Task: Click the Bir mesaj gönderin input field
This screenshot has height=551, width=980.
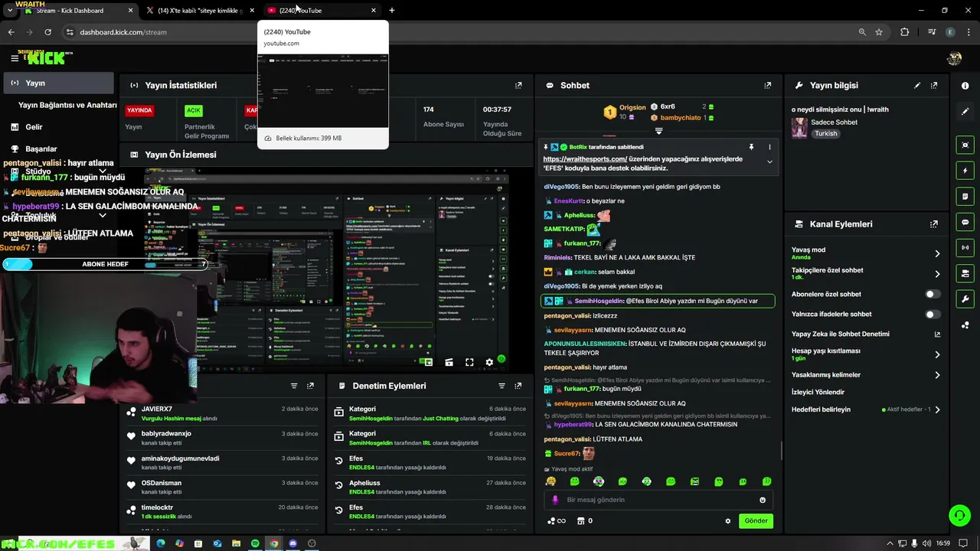Action: (658, 500)
